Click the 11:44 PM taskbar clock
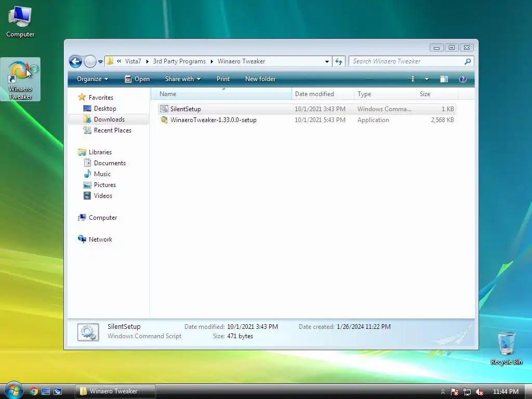The image size is (532, 399). click(x=506, y=392)
